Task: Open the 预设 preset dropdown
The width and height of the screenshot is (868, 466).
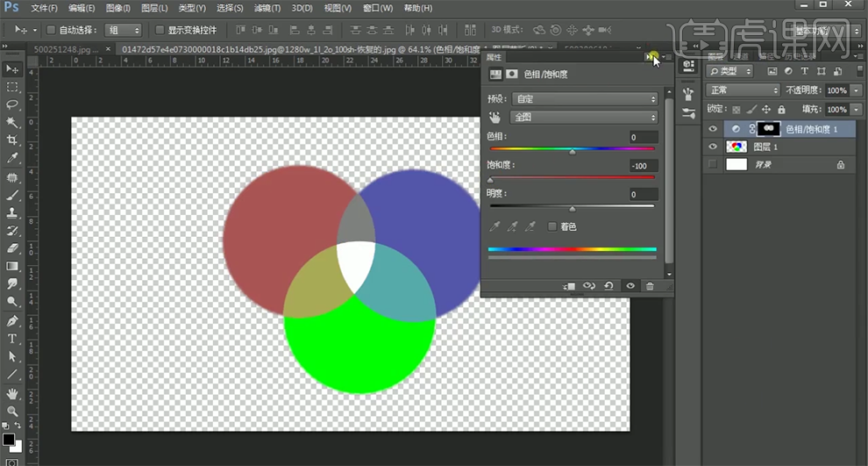Action: point(583,99)
